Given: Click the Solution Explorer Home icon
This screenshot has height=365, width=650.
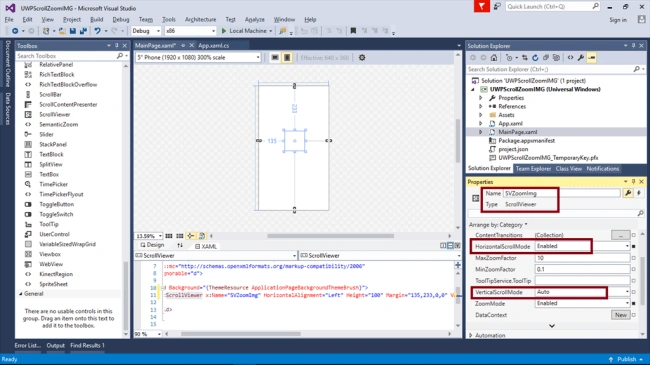Looking at the screenshot, I should [494, 58].
